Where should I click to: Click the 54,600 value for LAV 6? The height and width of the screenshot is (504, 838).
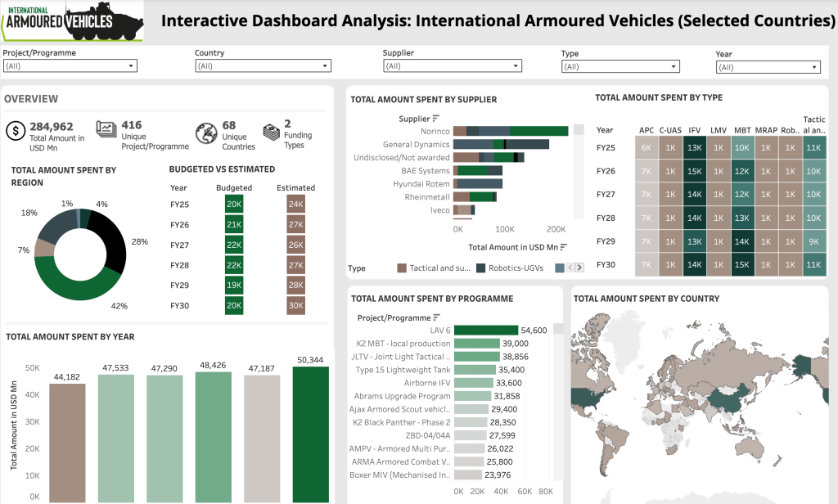click(534, 331)
